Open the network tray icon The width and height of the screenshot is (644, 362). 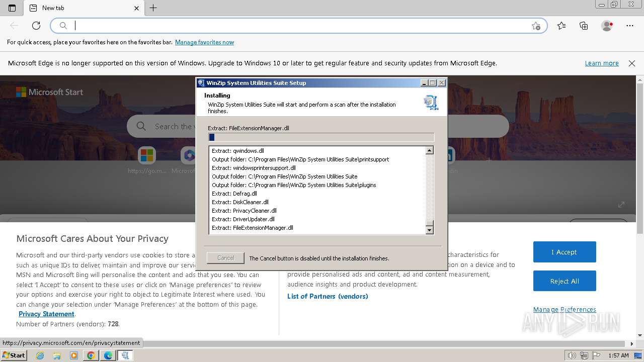pyautogui.click(x=584, y=355)
